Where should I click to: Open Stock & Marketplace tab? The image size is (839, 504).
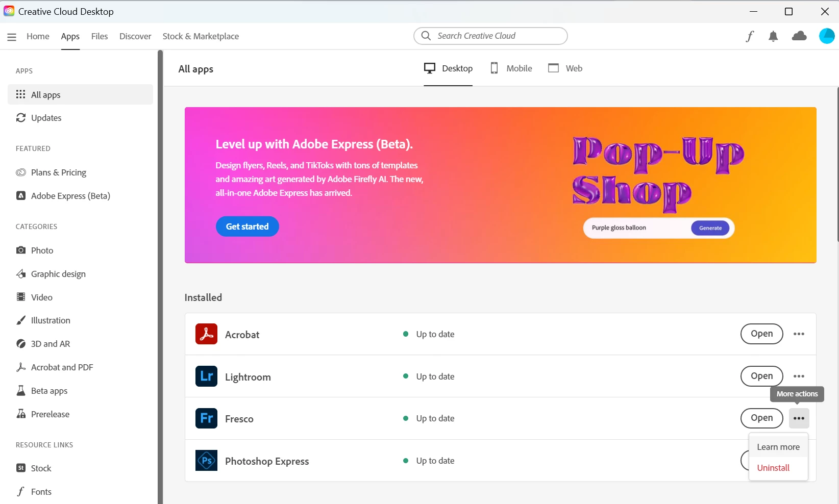201,36
